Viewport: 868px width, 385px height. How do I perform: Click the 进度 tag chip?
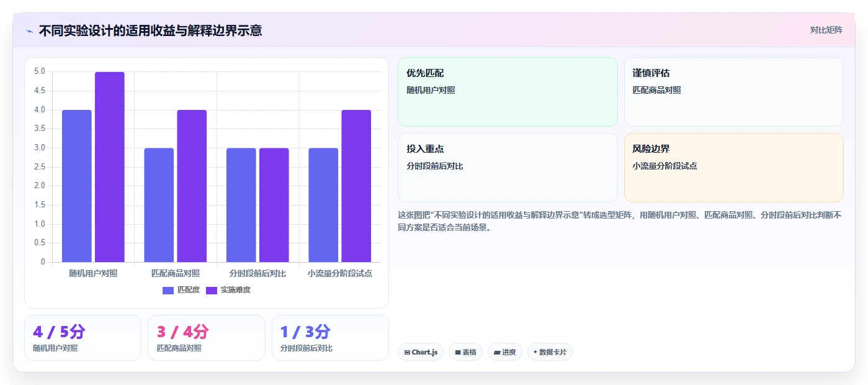(505, 352)
